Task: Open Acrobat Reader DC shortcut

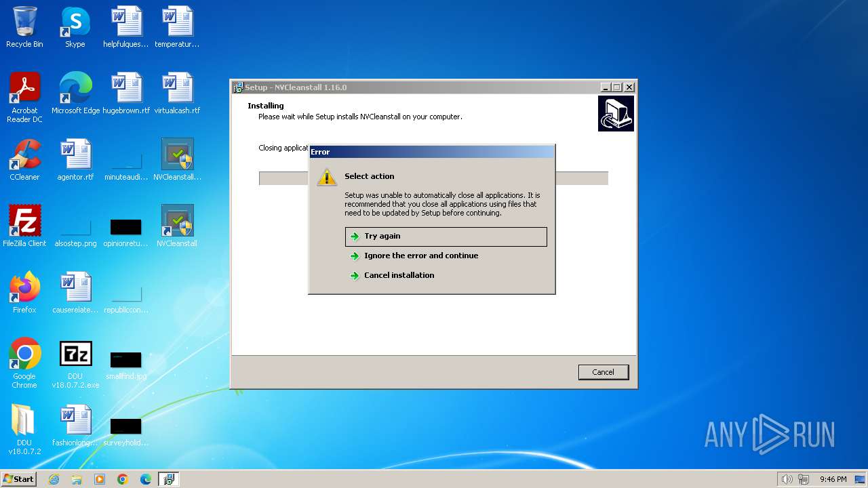Action: [24, 98]
